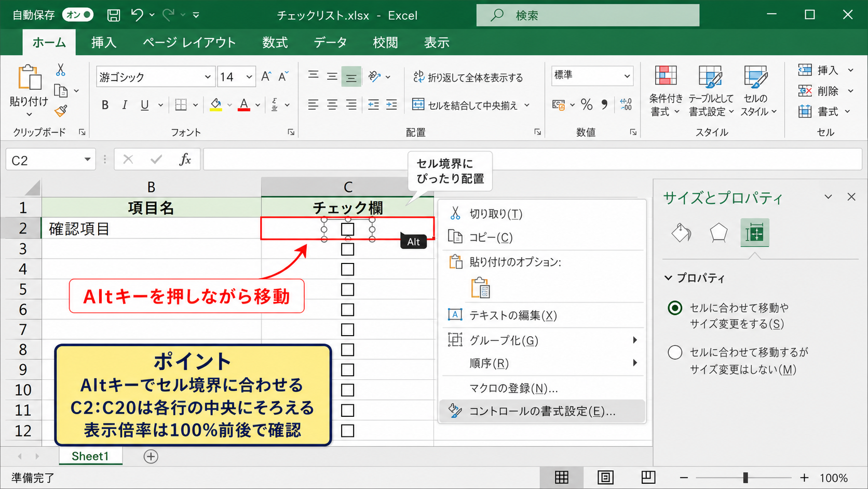Switch to Page Layout view in status bar
868x489 pixels.
tap(605, 477)
